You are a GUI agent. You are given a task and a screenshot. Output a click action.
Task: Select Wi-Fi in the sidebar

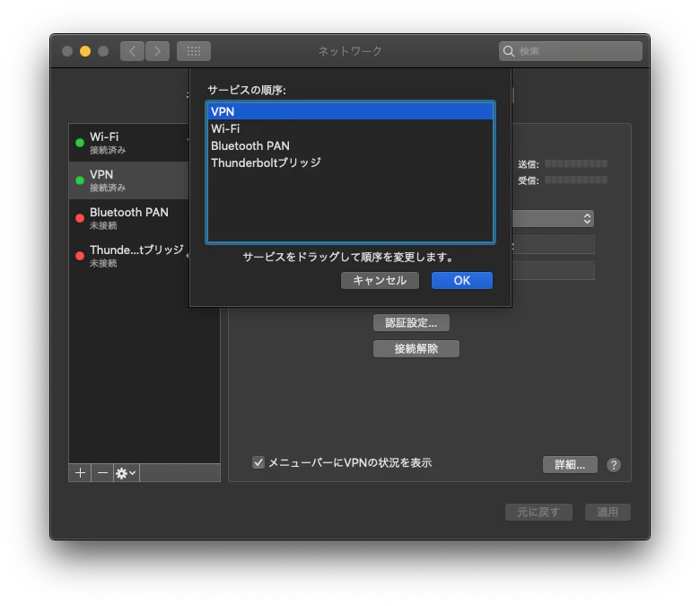point(128,143)
